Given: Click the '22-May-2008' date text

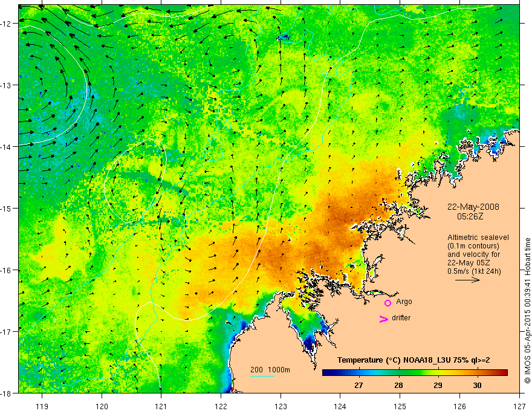Looking at the screenshot, I should [473, 207].
